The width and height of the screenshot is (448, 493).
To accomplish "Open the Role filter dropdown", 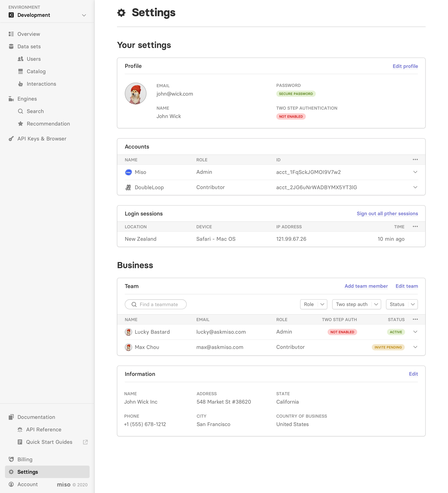I will [313, 304].
